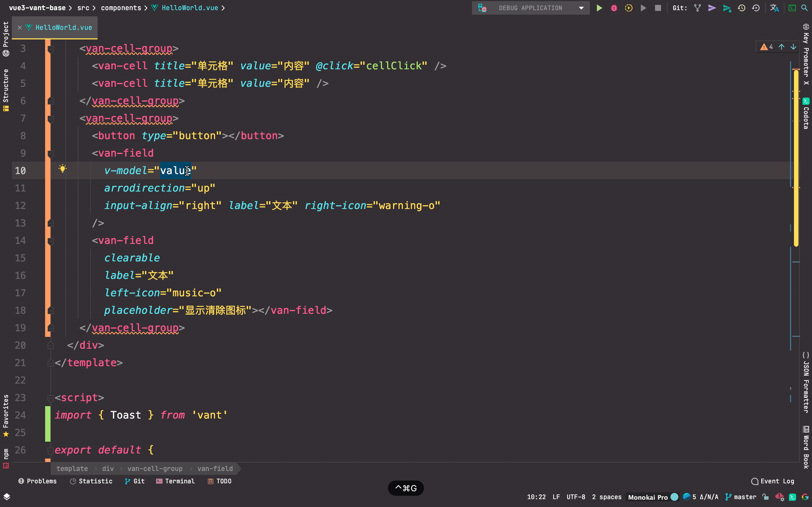Click the Git update project branch icon
Viewport: 812px width, 507px height.
(x=697, y=8)
